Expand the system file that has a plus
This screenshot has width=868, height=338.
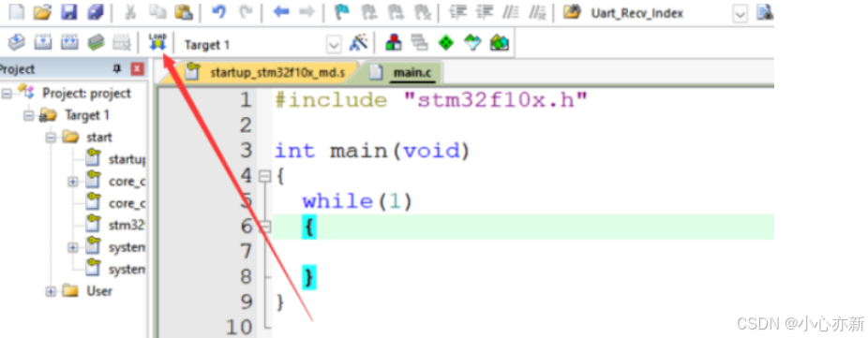(73, 247)
